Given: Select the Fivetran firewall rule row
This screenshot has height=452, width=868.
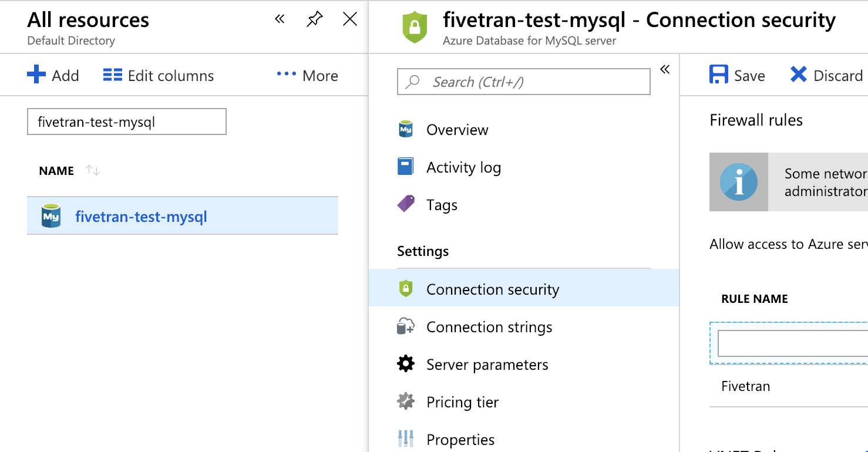Looking at the screenshot, I should click(789, 386).
